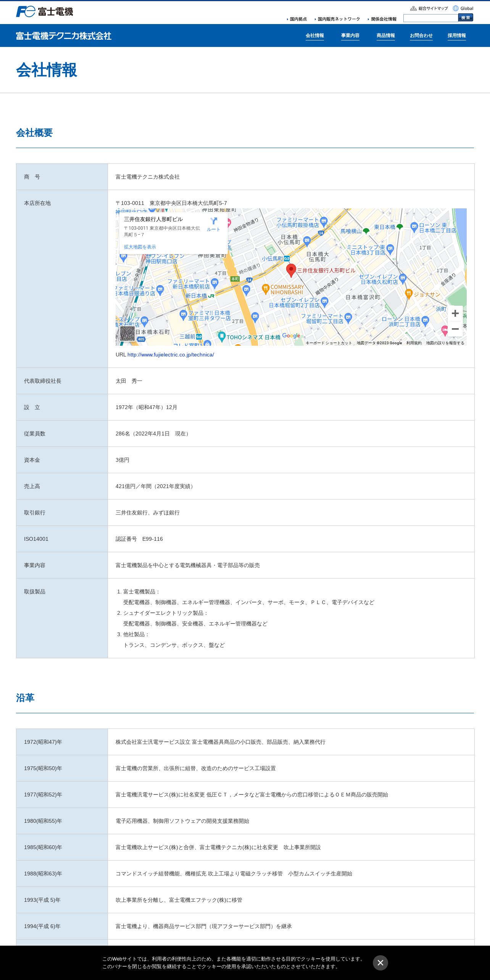
Task: Click ファミリーマート 堀留町二丁目店 store icon
Action: [348, 318]
